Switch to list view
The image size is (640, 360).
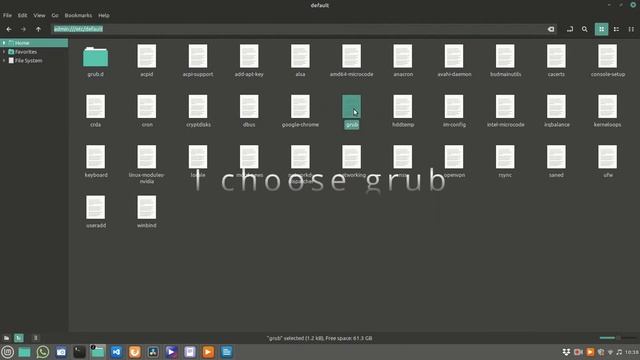tap(616, 29)
